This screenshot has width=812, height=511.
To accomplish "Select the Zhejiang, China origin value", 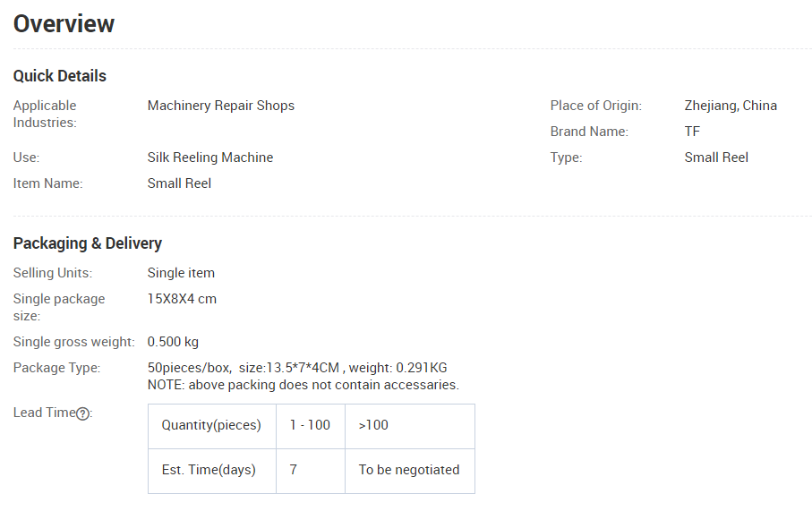I will tap(731, 106).
